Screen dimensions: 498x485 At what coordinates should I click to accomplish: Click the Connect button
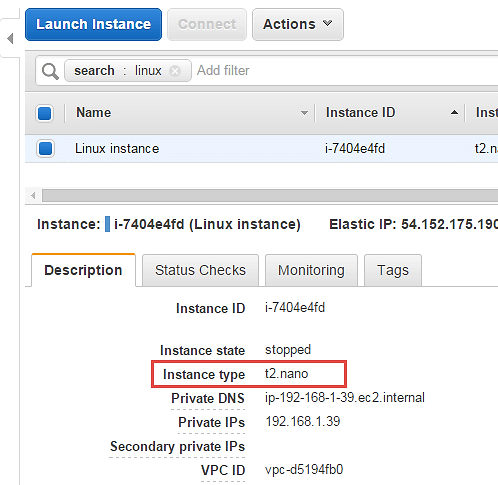point(207,24)
